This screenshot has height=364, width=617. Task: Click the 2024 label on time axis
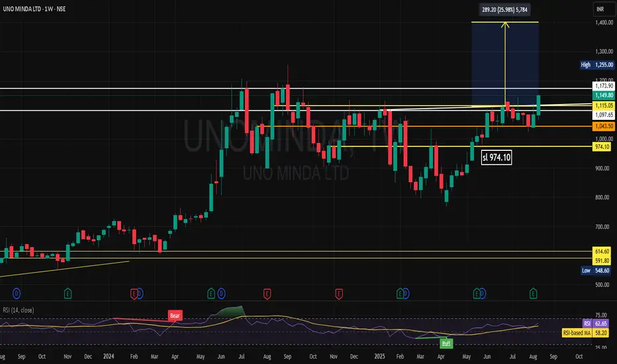click(x=109, y=356)
